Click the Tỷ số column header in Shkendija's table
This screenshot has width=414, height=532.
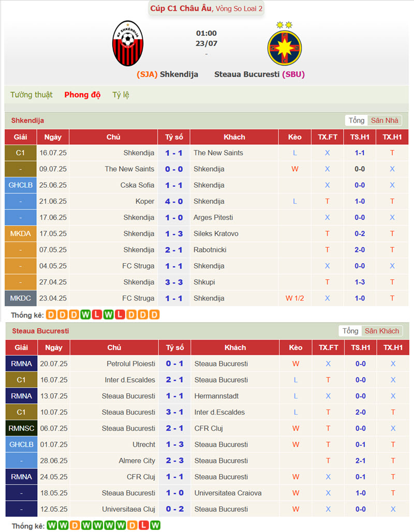point(174,137)
